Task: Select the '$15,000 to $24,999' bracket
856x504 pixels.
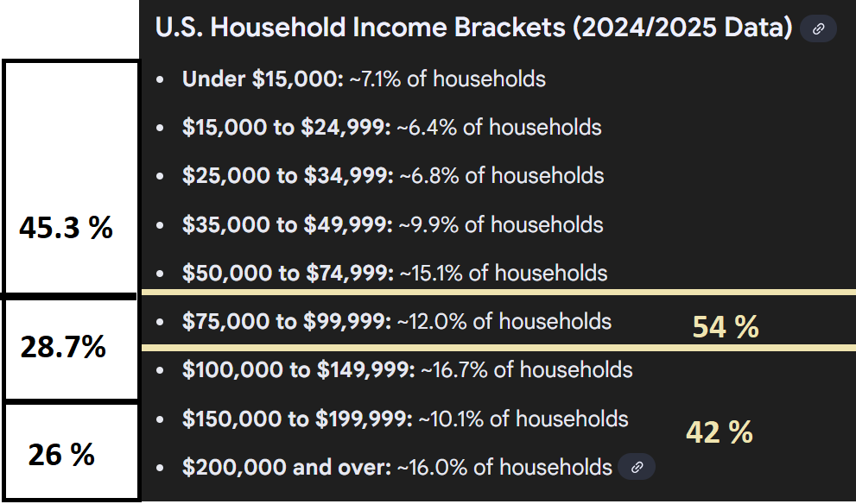Action: pyautogui.click(x=391, y=128)
